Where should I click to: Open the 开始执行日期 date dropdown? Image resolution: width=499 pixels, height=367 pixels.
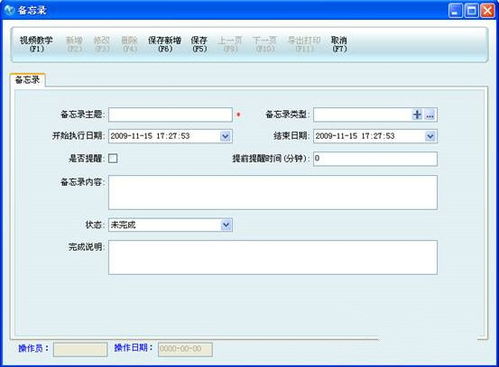click(226, 136)
